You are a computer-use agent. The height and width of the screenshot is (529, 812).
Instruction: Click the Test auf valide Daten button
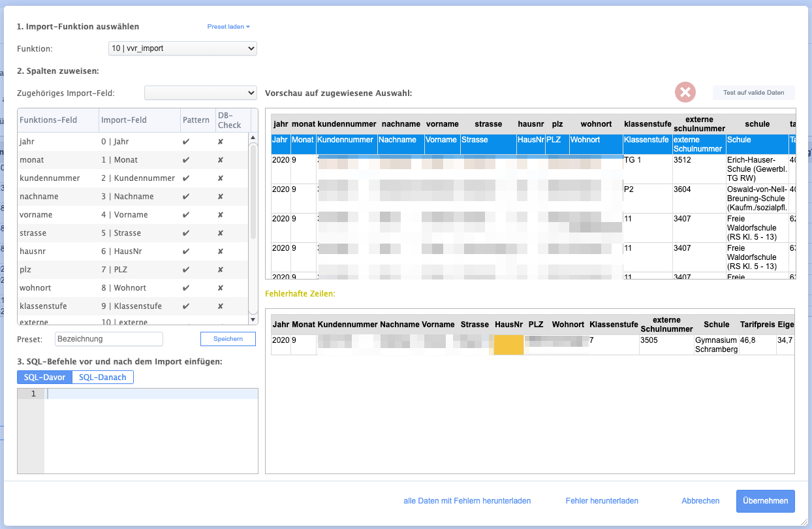tap(753, 93)
